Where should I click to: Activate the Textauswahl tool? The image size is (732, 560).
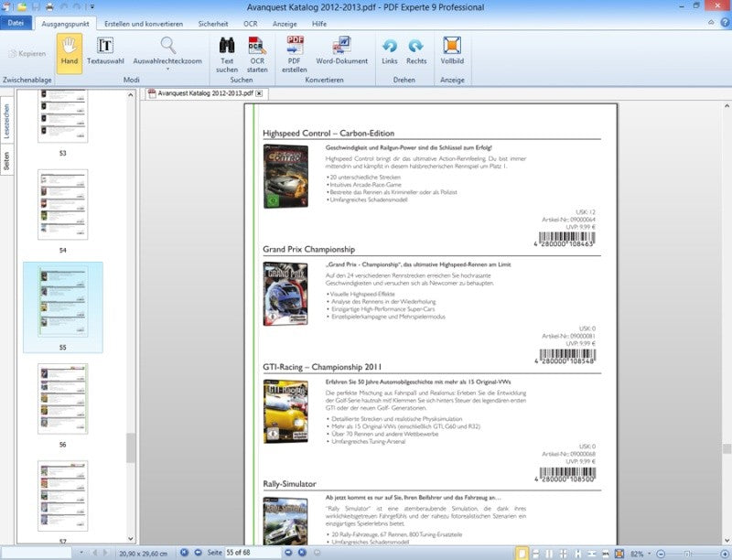105,51
